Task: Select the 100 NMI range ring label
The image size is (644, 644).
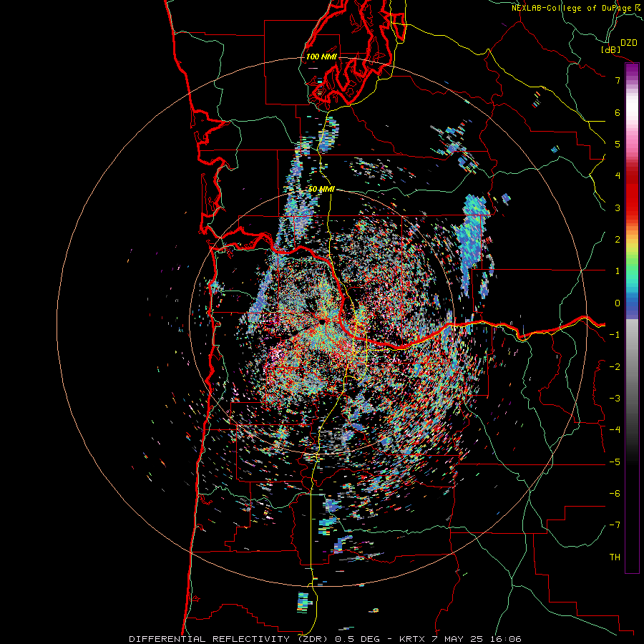Action: click(x=321, y=57)
